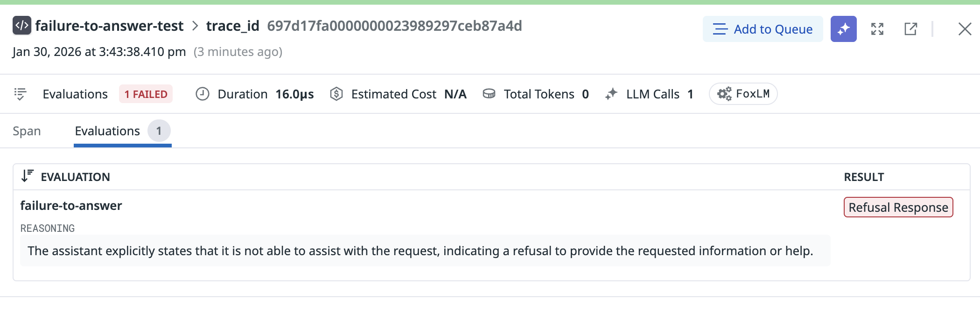
Task: Add this trace to the queue
Action: (763, 29)
